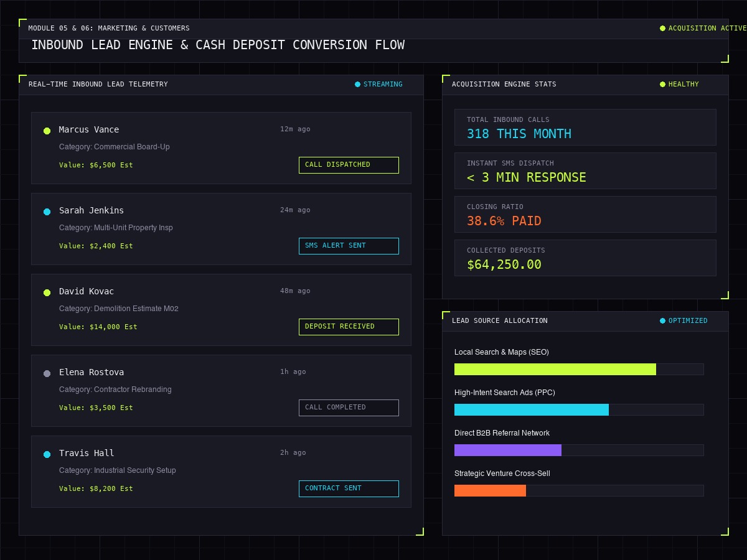Viewport: 747px width, 560px height.
Task: Select the Marcus Vance lead name
Action: pyautogui.click(x=89, y=129)
